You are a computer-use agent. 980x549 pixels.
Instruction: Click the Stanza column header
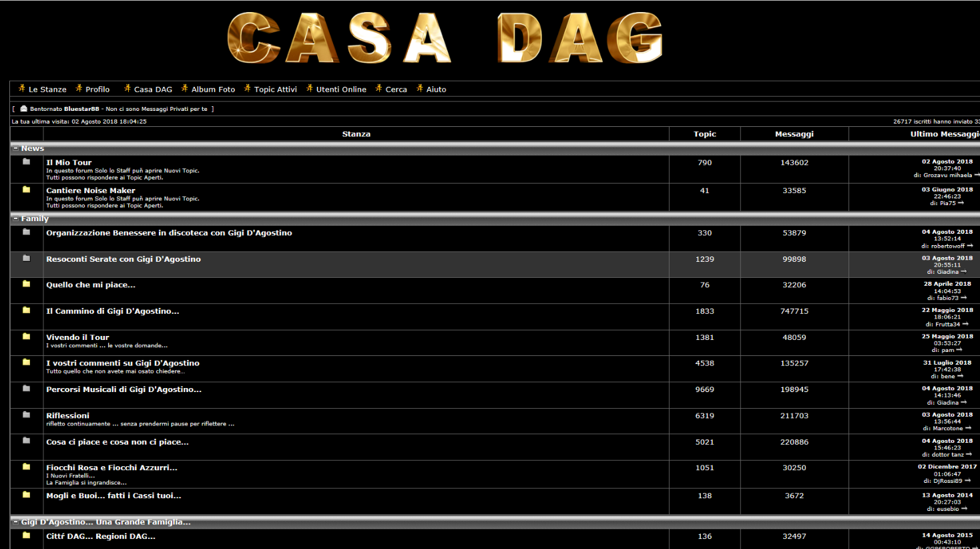point(356,134)
